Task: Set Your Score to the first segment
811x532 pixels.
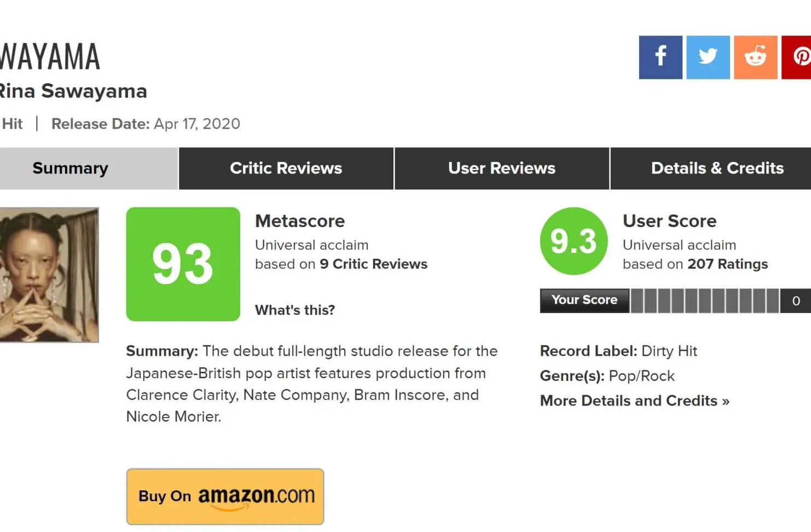Action: click(x=637, y=300)
